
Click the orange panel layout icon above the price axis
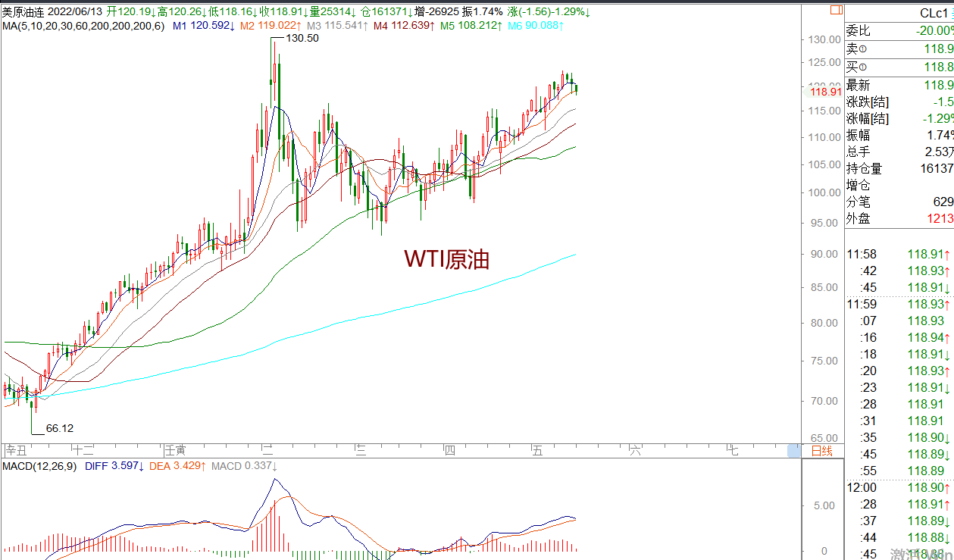(x=836, y=10)
